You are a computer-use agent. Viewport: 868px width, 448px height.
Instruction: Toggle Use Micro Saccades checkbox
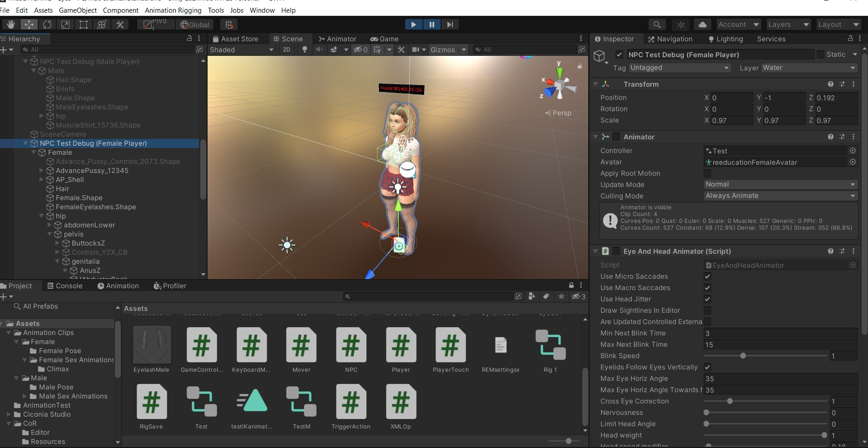click(707, 276)
